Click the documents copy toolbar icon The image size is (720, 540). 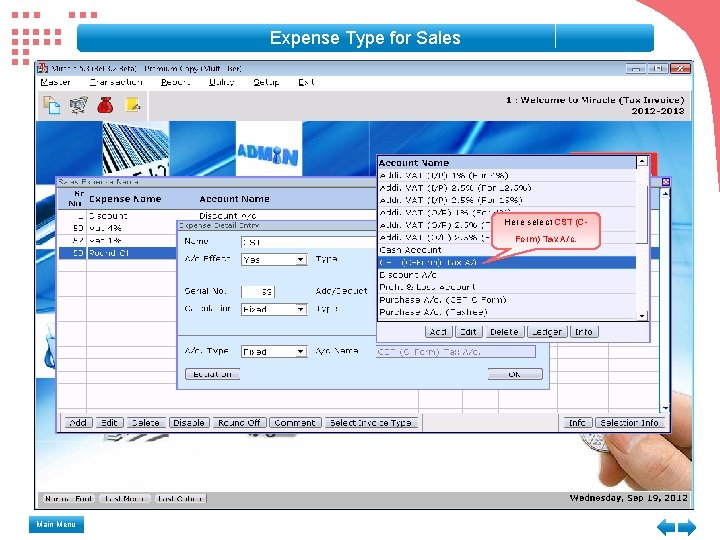click(x=51, y=105)
